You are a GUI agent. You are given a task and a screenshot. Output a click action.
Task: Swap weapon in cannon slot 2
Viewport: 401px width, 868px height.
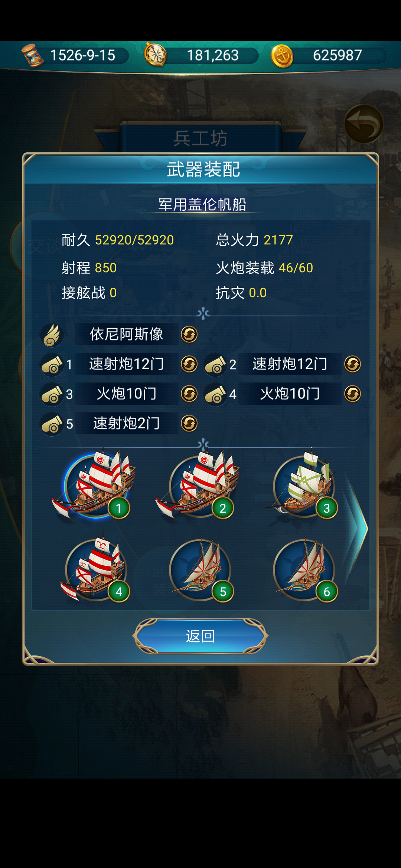pos(352,364)
